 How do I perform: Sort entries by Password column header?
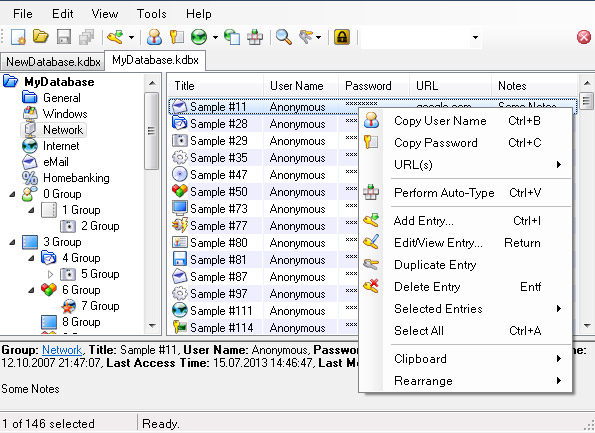[x=374, y=86]
